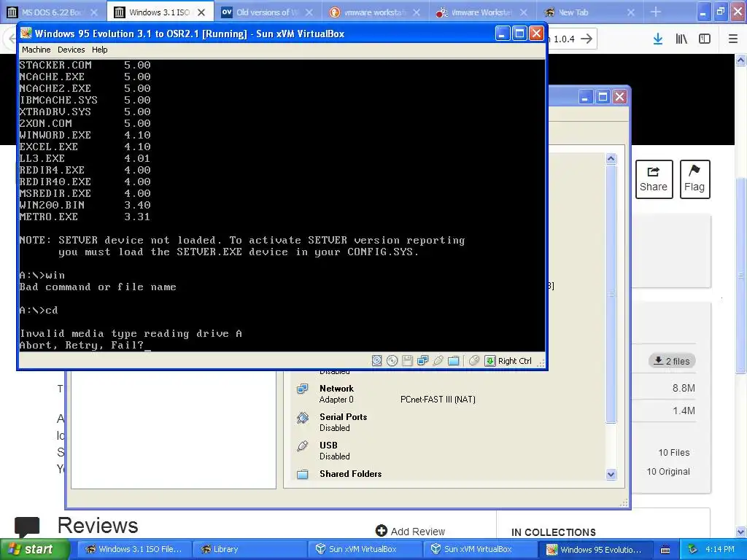747x560 pixels.
Task: Switch to the Old versions of Windows tab
Action: (x=267, y=12)
